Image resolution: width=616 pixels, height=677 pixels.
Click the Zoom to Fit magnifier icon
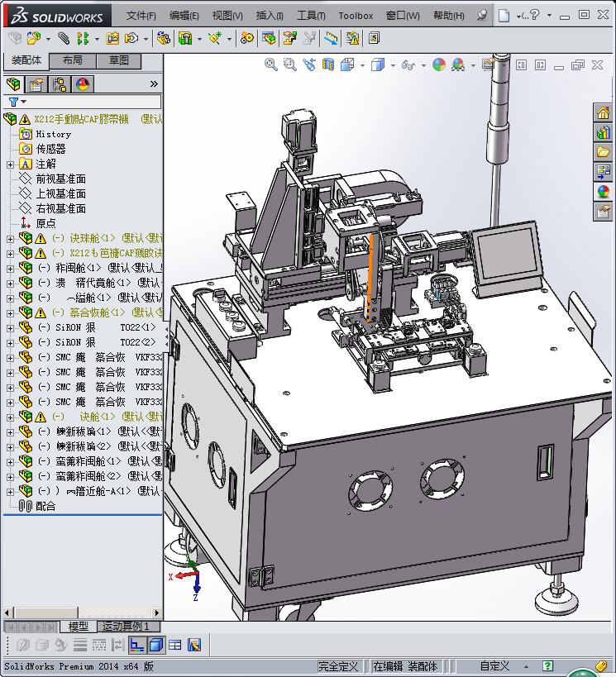(270, 64)
